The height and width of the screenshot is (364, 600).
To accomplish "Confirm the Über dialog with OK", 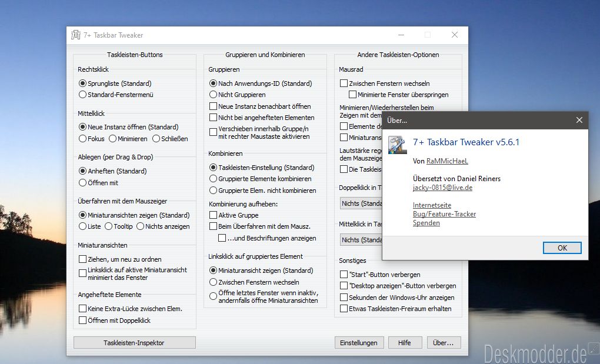I will [x=562, y=248].
